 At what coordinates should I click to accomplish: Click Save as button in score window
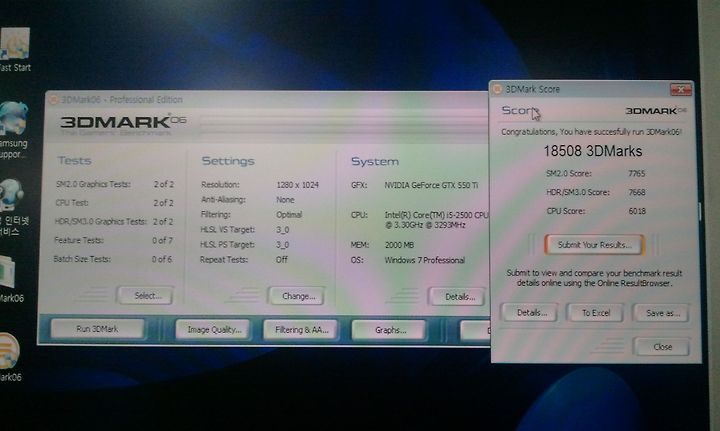(661, 313)
